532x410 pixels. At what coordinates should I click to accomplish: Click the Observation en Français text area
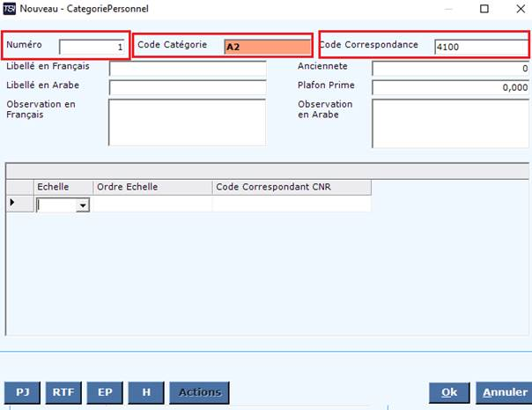coord(187,121)
